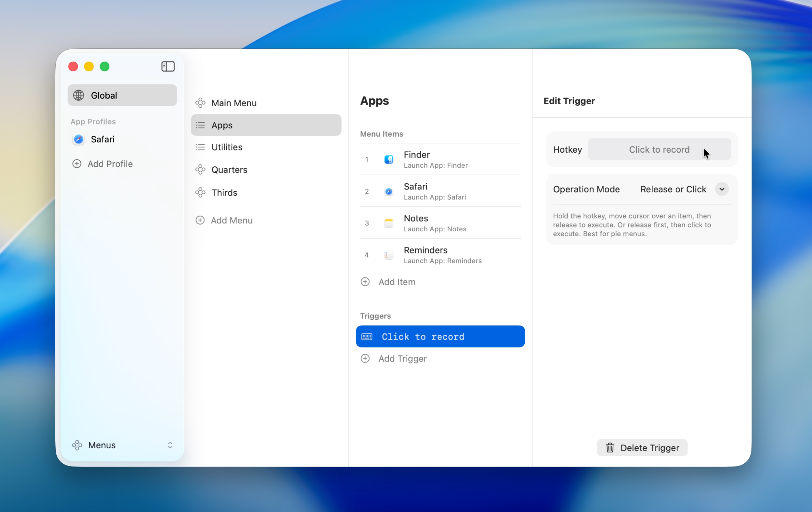Click the Delete Trigger button

641,448
